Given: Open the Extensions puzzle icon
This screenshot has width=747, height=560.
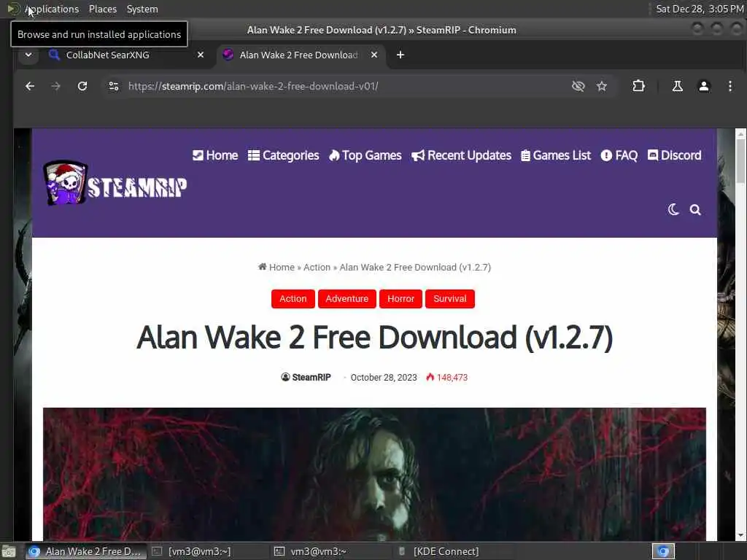Looking at the screenshot, I should (638, 86).
